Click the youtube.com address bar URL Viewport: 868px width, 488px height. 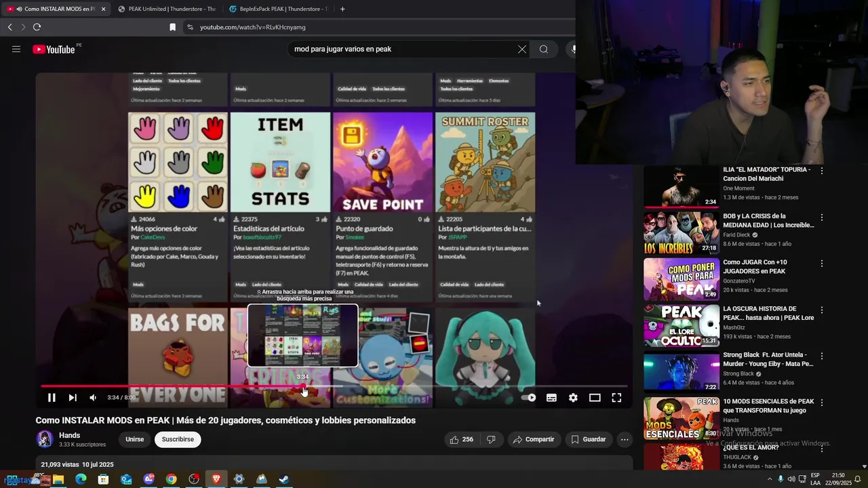253,27
